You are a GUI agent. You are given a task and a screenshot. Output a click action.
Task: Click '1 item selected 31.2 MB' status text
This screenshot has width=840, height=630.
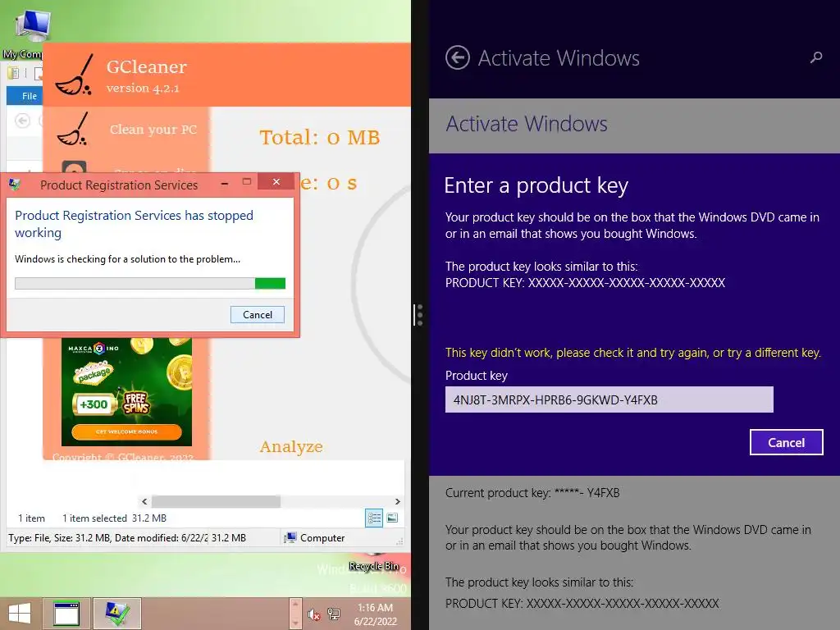[114, 518]
